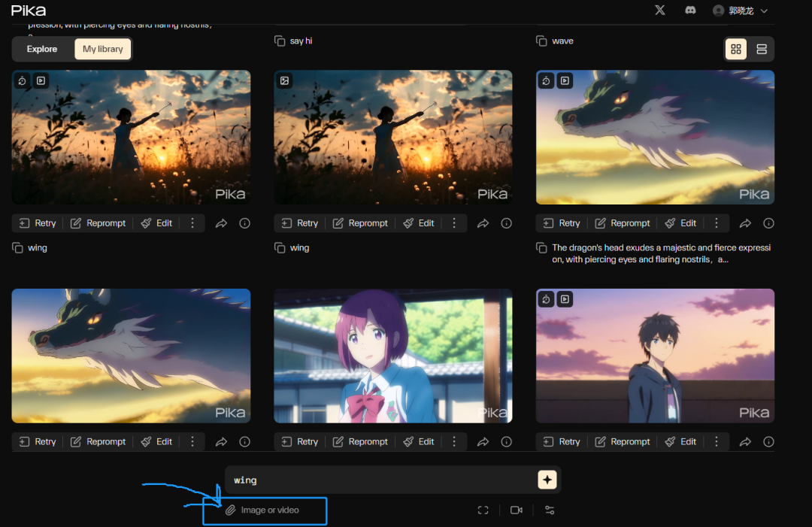This screenshot has width=812, height=527.
Task: Open the Discord icon in the header
Action: click(690, 10)
